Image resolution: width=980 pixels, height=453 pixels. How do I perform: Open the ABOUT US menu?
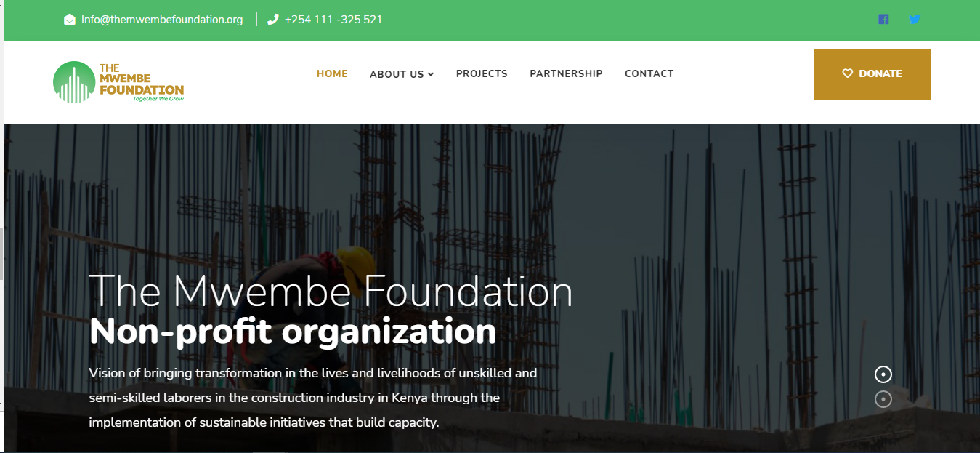pyautogui.click(x=402, y=74)
